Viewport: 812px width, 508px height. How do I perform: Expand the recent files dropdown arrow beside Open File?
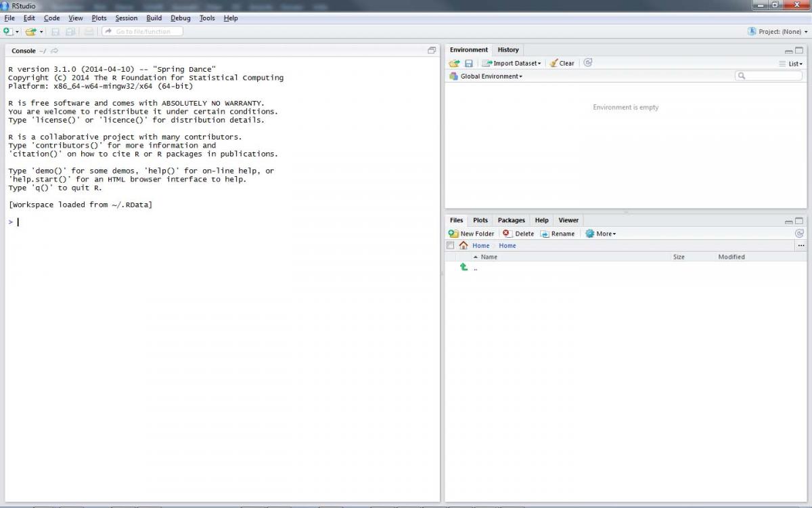pyautogui.click(x=41, y=32)
